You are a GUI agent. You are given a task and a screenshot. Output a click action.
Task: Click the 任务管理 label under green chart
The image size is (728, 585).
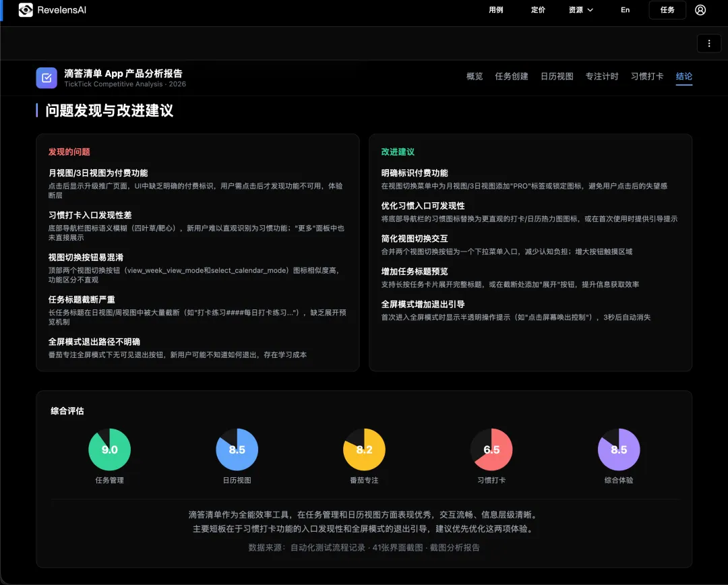(x=110, y=480)
